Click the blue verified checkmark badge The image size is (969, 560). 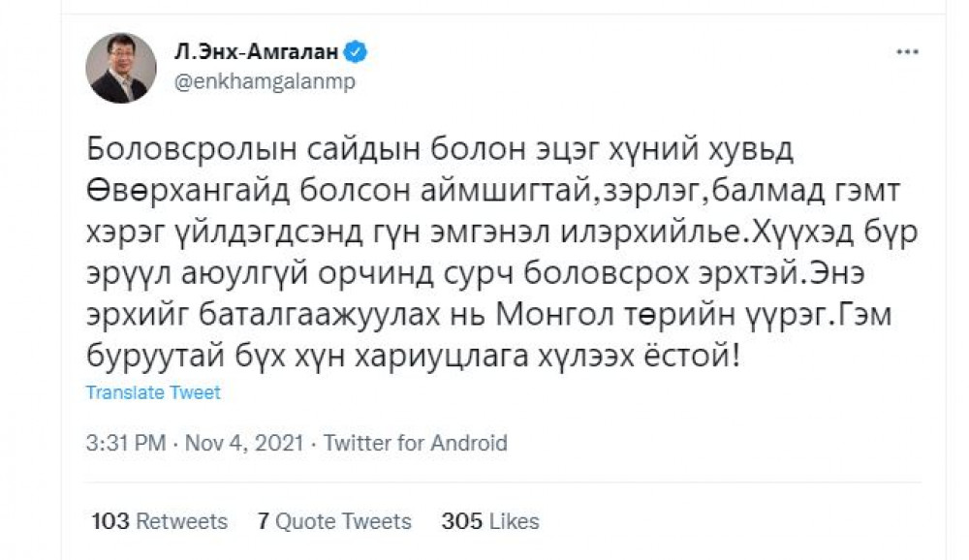pyautogui.click(x=356, y=52)
